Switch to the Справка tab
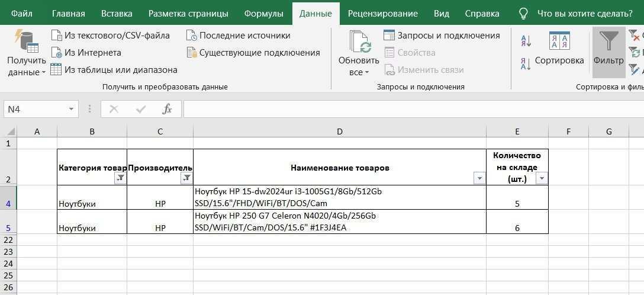This screenshot has height=295, width=644. 482,14
